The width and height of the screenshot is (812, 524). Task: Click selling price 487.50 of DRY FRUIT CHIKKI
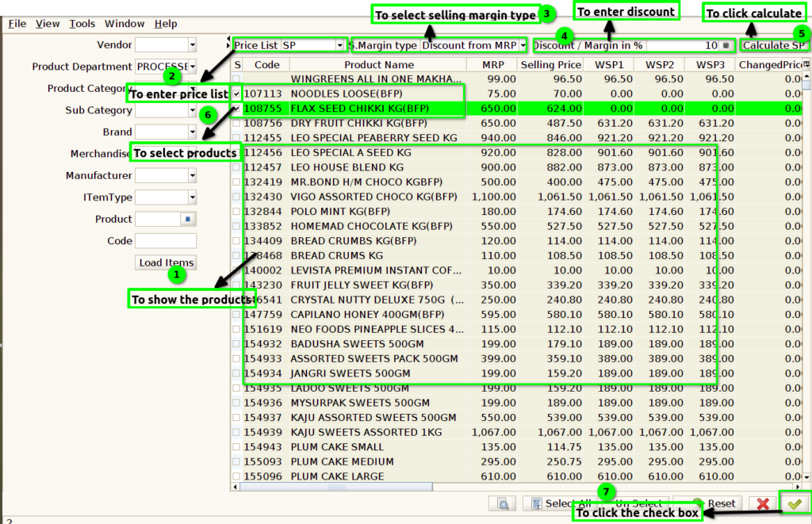564,123
